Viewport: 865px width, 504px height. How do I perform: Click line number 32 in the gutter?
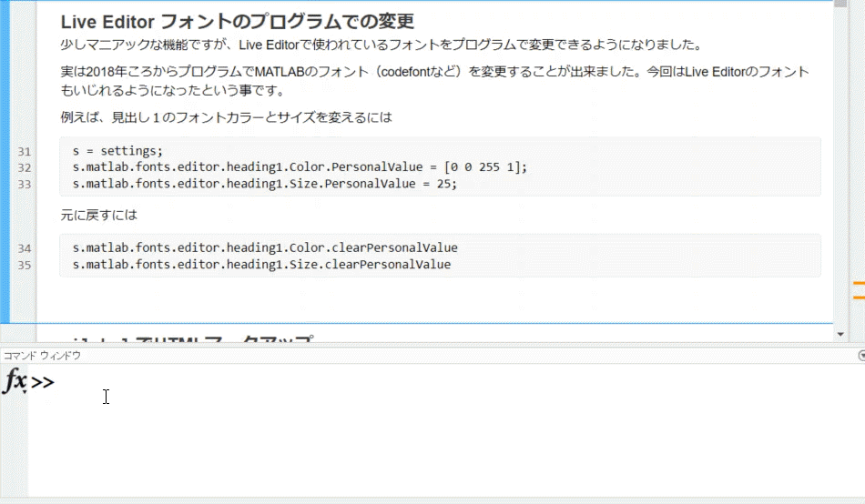click(25, 167)
